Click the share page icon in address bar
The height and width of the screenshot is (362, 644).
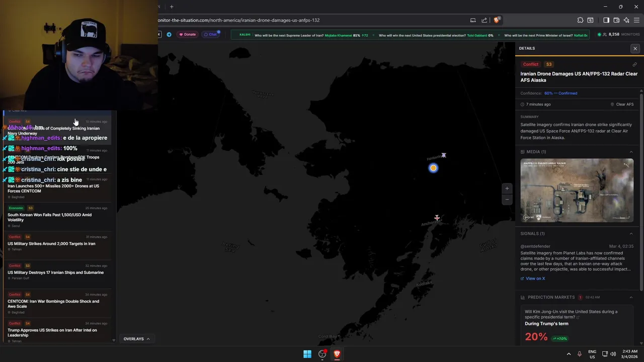pyautogui.click(x=484, y=20)
